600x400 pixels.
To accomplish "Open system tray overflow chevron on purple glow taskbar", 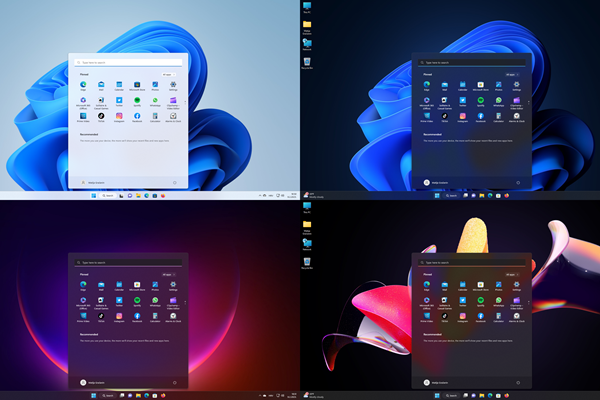I will [x=260, y=395].
